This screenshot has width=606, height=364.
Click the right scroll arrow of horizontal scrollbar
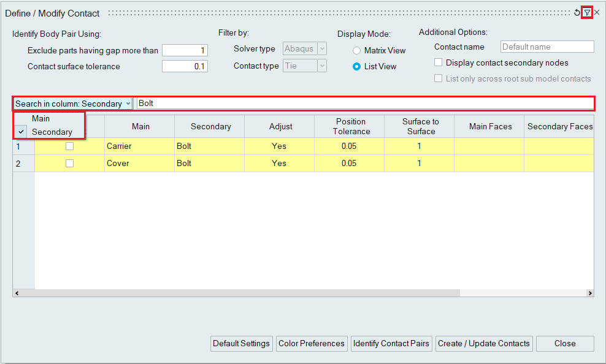590,293
